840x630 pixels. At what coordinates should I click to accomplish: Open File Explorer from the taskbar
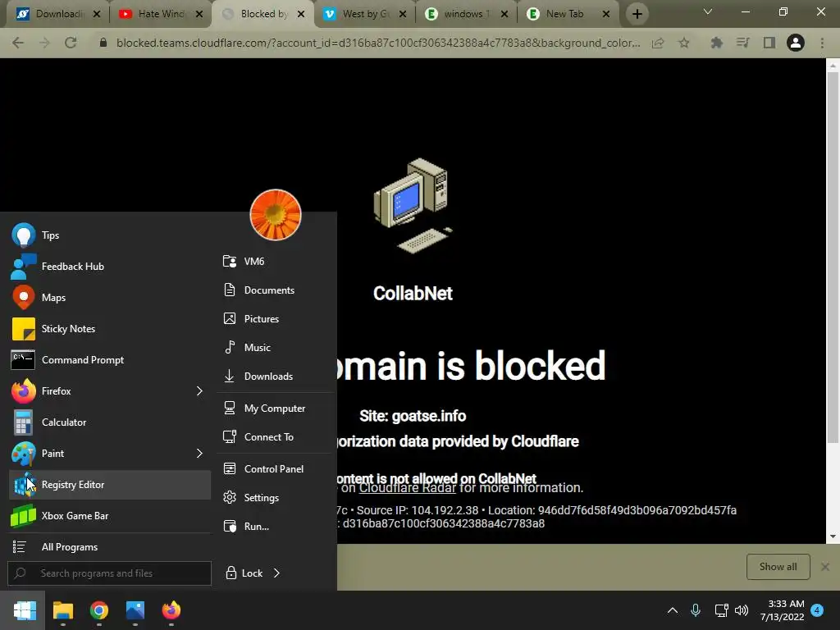62,610
